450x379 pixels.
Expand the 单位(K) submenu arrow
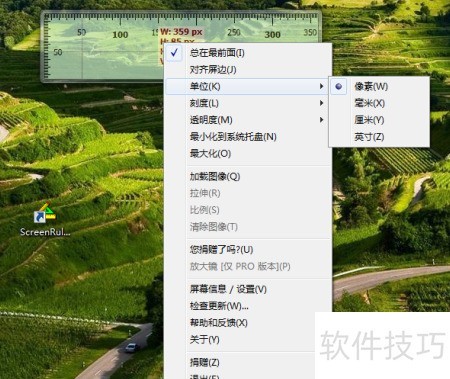click(321, 86)
